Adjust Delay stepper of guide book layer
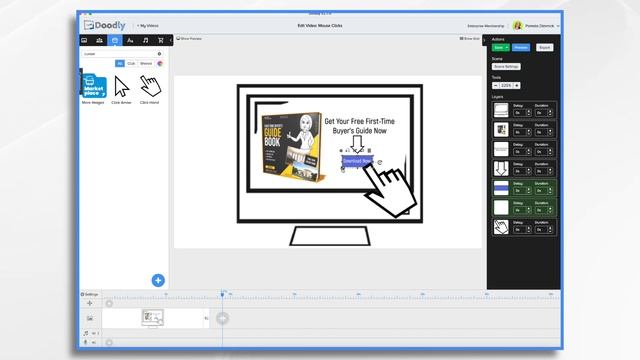Viewport: 640px width, 360px height. [529, 132]
